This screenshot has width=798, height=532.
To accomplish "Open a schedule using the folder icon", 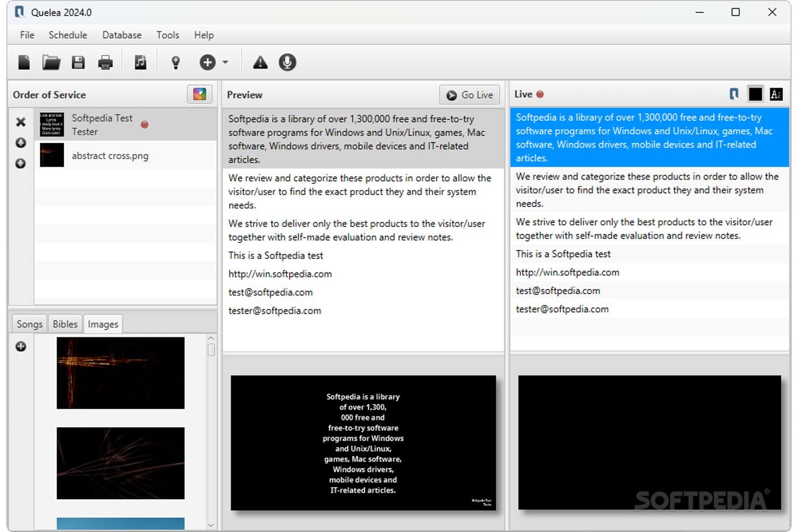I will (x=51, y=63).
